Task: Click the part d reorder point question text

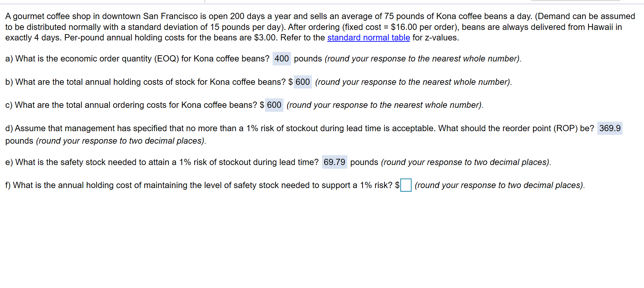Action: click(296, 128)
